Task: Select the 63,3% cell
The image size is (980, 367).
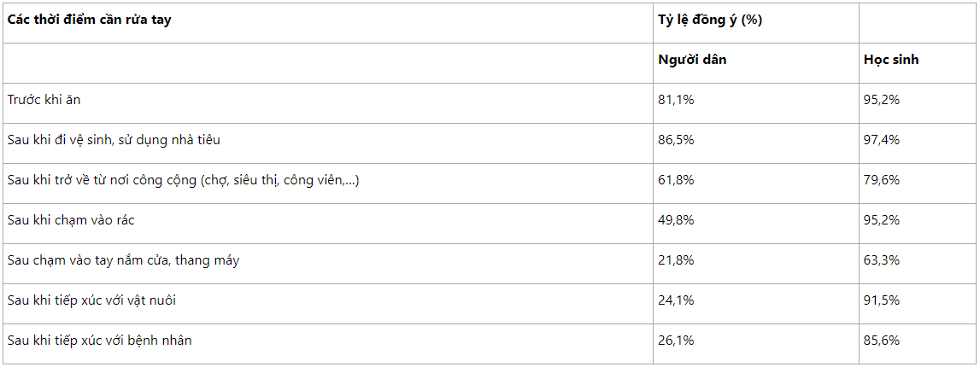Action: [x=882, y=260]
